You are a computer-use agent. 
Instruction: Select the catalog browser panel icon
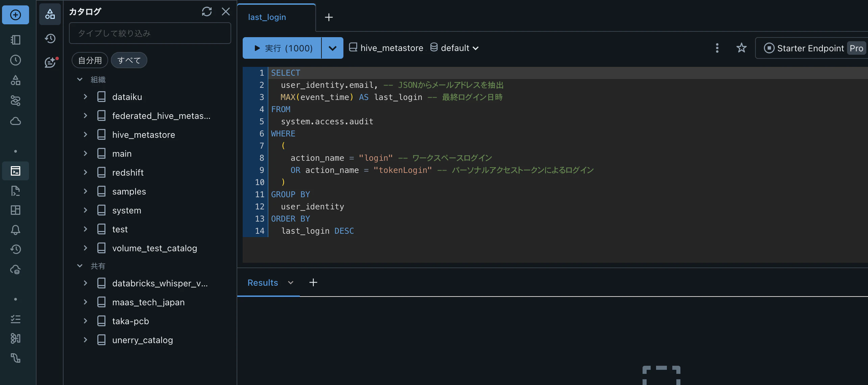(x=50, y=14)
